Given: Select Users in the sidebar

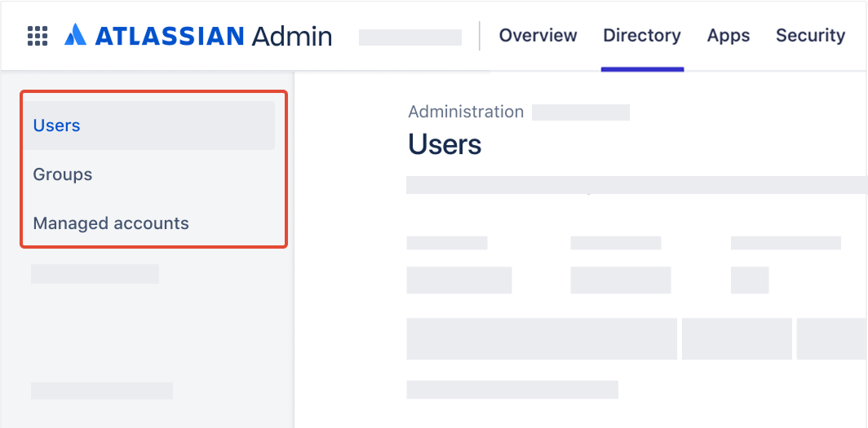Looking at the screenshot, I should coord(148,126).
